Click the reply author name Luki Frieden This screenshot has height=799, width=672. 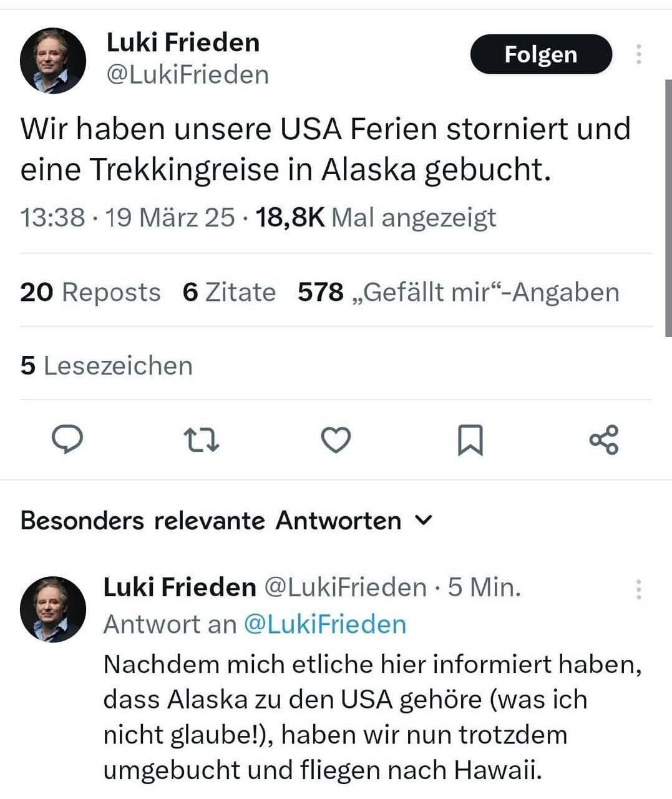[x=180, y=587]
